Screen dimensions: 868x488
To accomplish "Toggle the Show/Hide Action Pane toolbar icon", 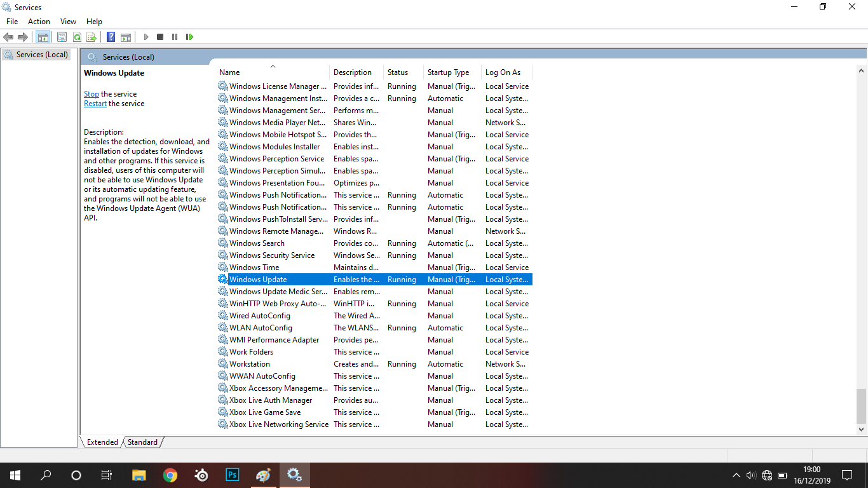I will coord(126,37).
